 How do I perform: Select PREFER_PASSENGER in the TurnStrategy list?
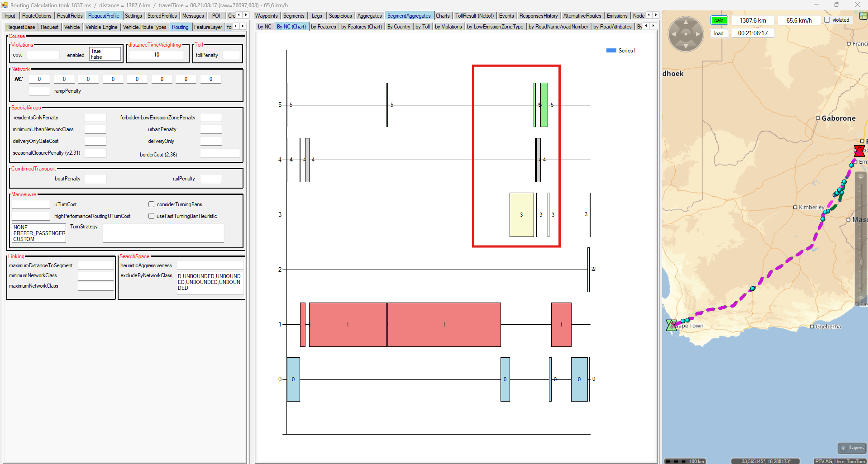[39, 233]
